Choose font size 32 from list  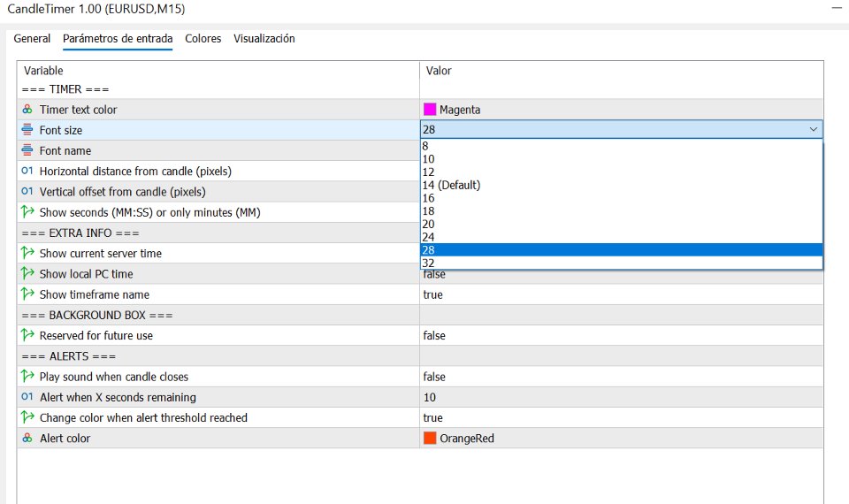pos(621,263)
